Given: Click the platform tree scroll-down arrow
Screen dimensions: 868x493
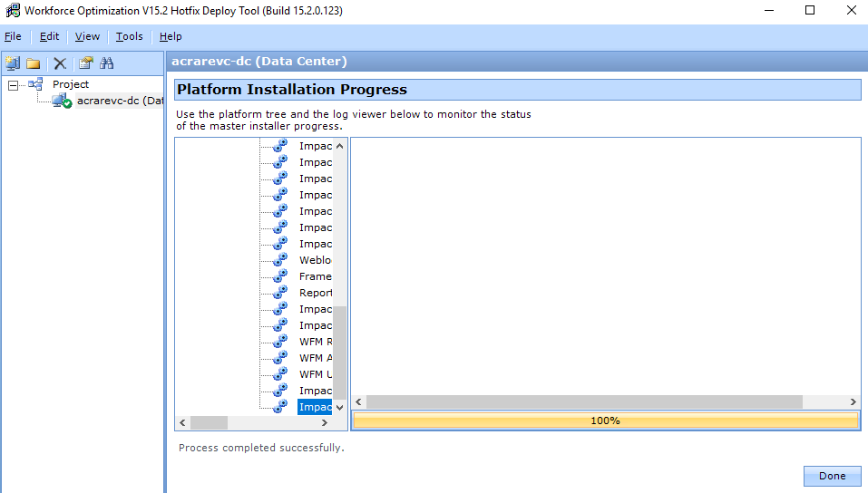Looking at the screenshot, I should [340, 408].
